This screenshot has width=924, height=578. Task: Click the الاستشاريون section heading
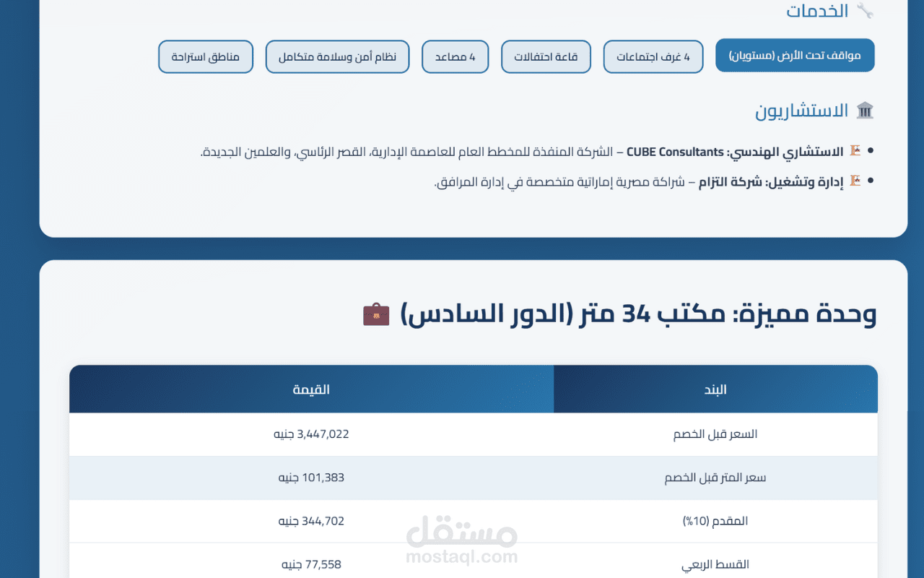[802, 111]
